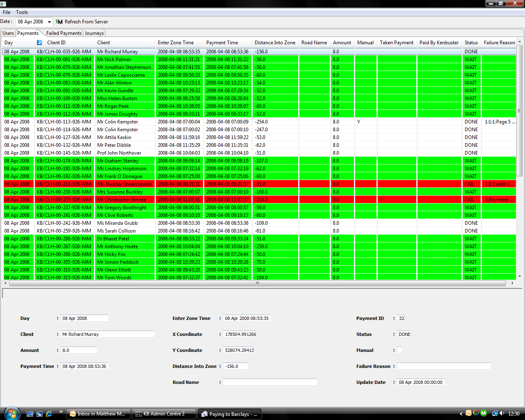Click sort arrow icon on Client ID column
Viewport: 525px width, 420px height.
click(x=39, y=43)
